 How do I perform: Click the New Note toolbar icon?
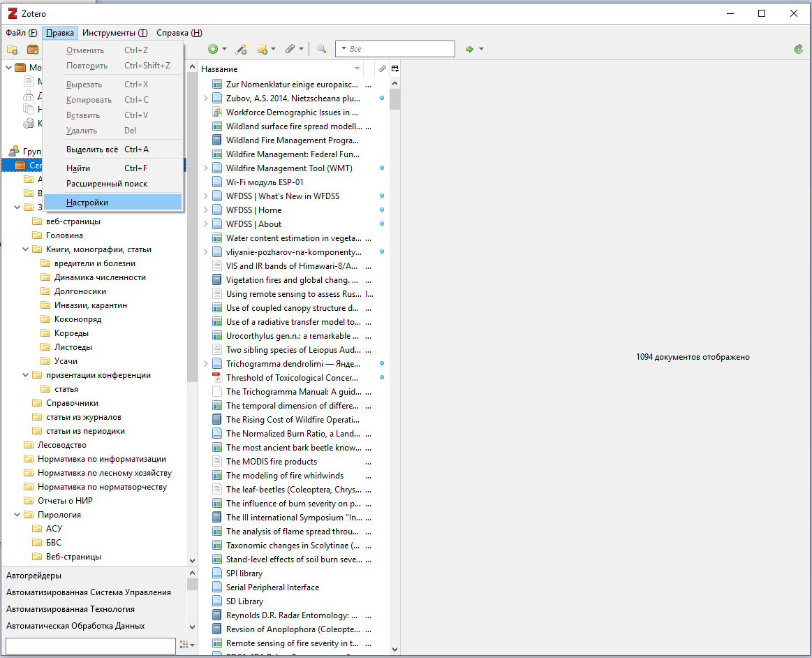pyautogui.click(x=263, y=49)
